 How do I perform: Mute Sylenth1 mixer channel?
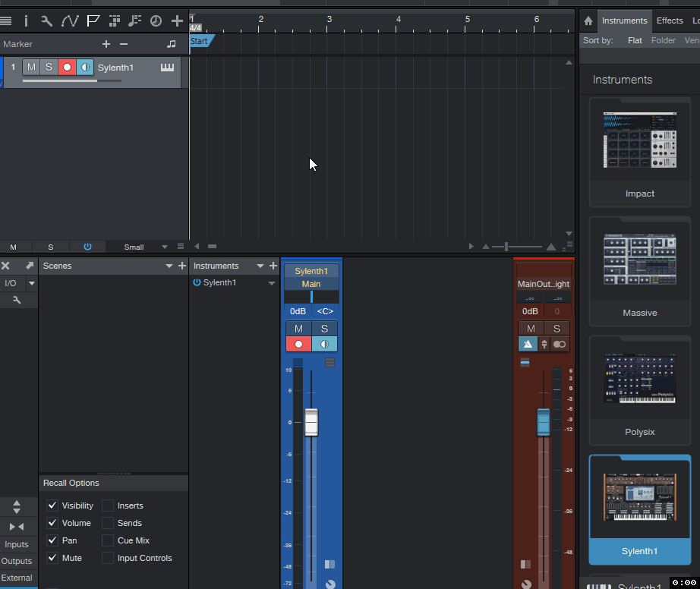coord(298,329)
